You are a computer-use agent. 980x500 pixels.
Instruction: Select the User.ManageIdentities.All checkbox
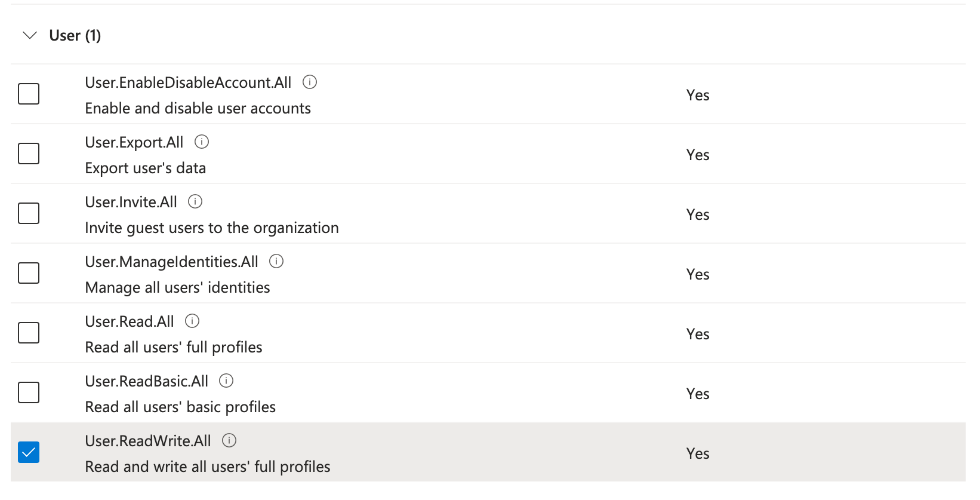29,273
